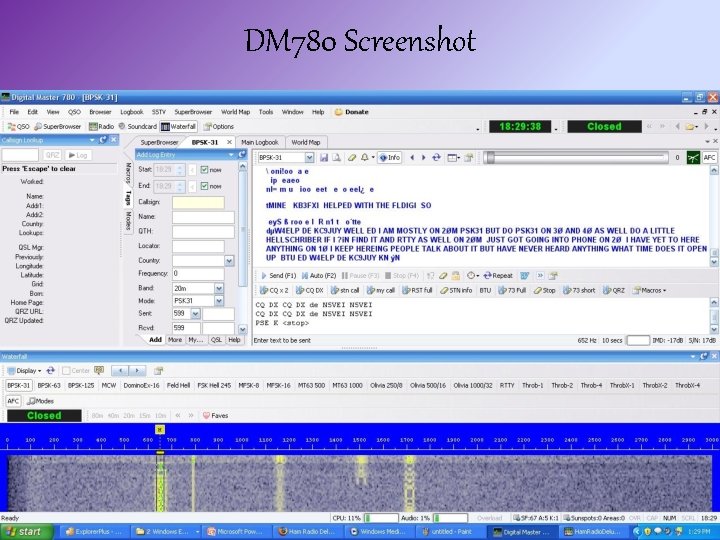This screenshot has height=540, width=720.
Task: Click the Radio toolbar icon
Action: pos(101,126)
